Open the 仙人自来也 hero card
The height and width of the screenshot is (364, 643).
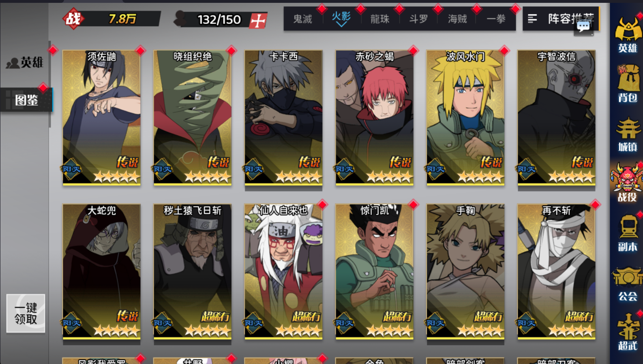pos(283,272)
